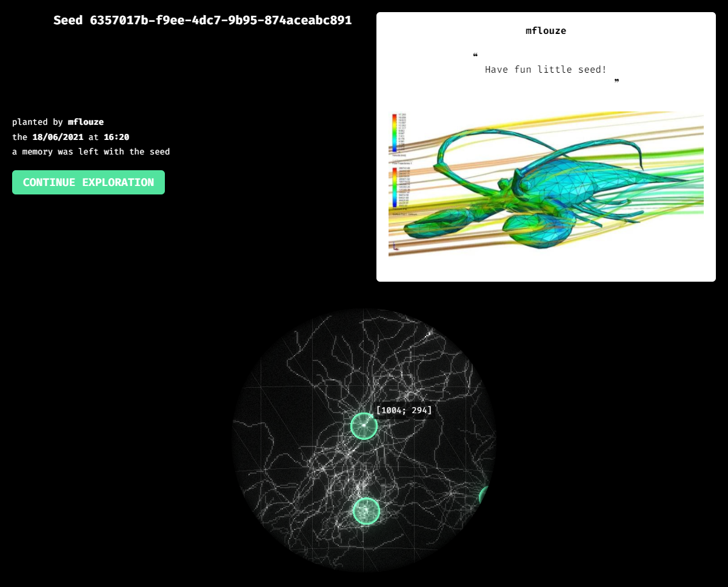Click the closing quotation mark icon
Image resolution: width=728 pixels, height=587 pixels.
coord(616,81)
